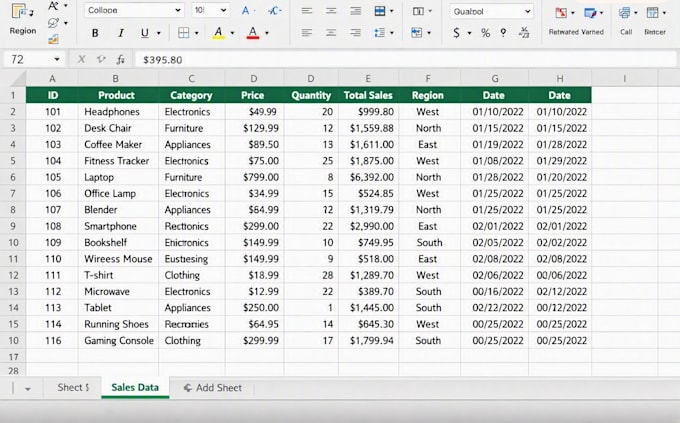Select column G header
The height and width of the screenshot is (423, 680).
click(495, 79)
